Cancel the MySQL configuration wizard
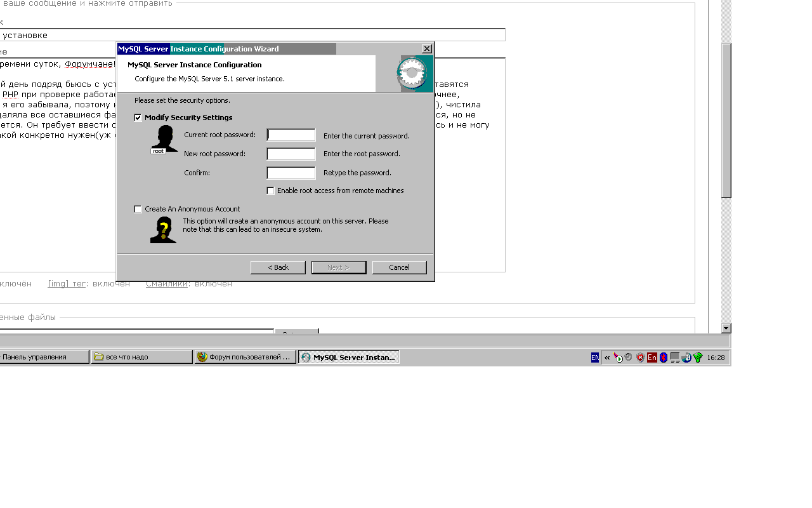 pos(399,267)
